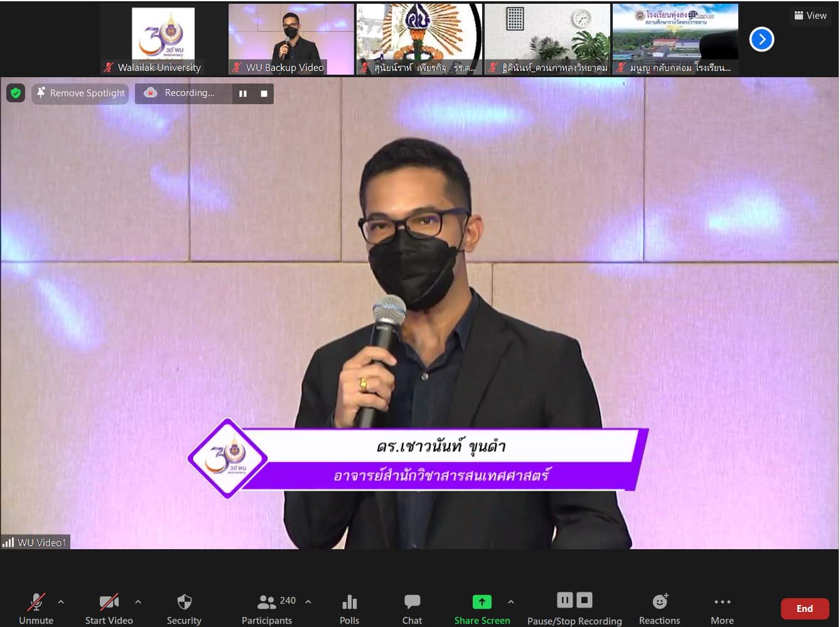
Task: Expand audio options arrow beside Unmute
Action: 61,602
